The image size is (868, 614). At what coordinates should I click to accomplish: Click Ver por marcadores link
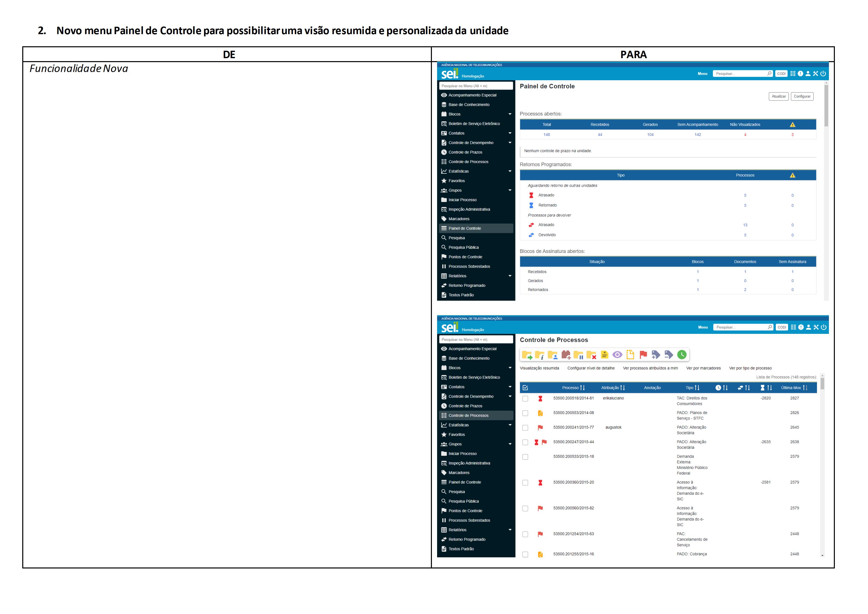point(703,368)
